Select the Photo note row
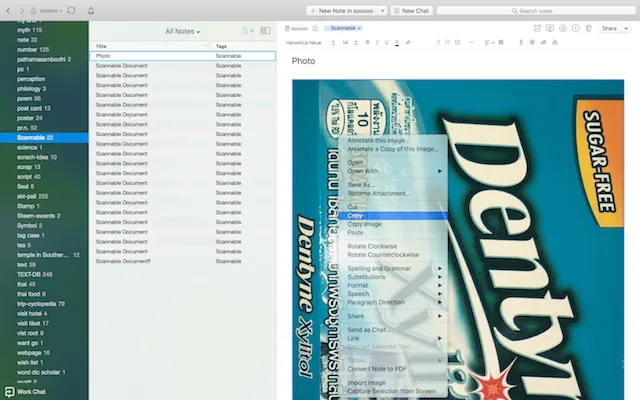 (x=182, y=56)
